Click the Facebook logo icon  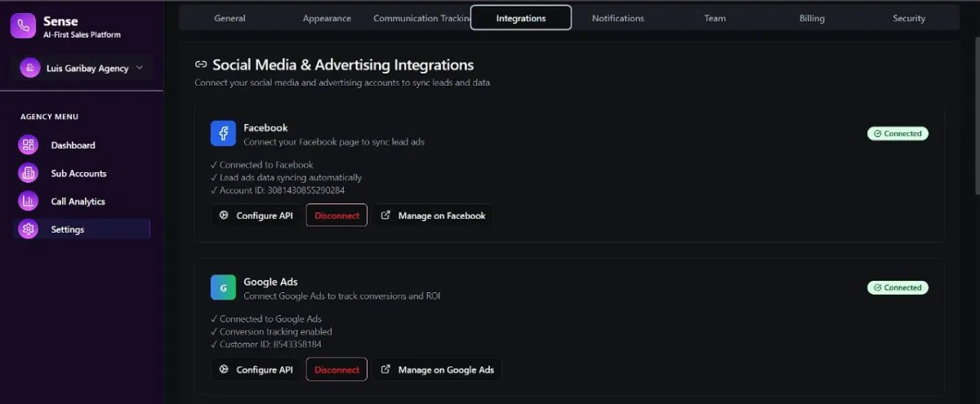click(223, 134)
